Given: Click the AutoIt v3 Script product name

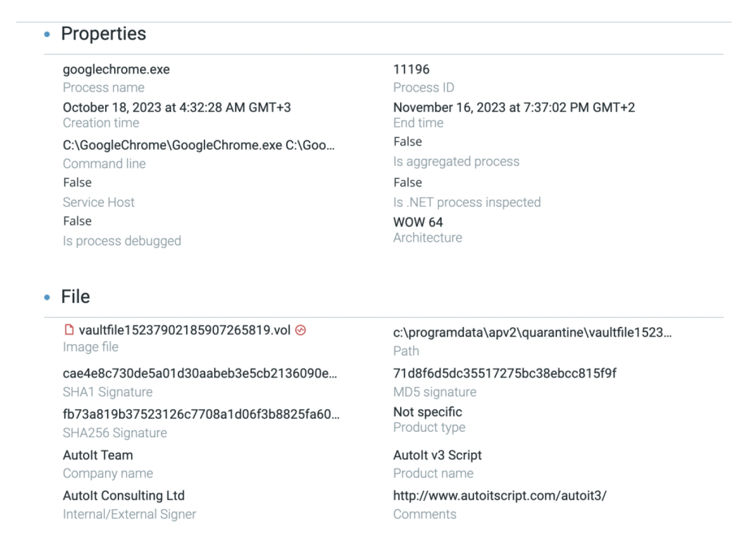Looking at the screenshot, I should 437,455.
